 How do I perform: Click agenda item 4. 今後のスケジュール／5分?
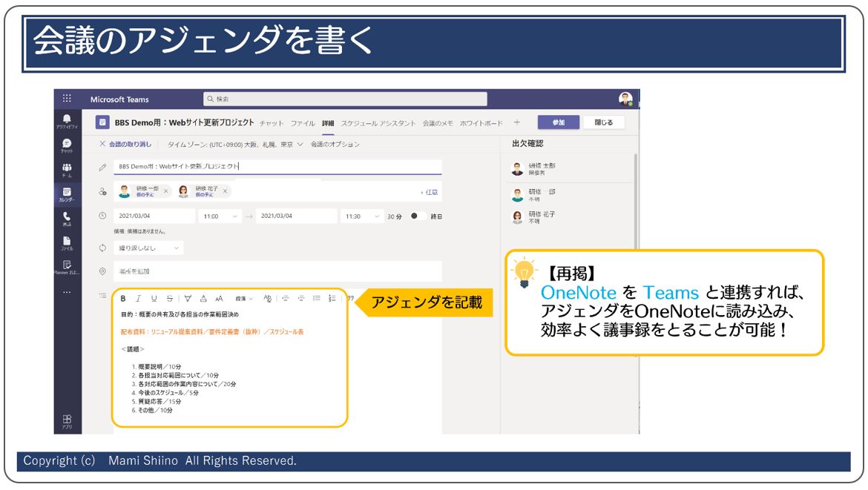click(165, 393)
